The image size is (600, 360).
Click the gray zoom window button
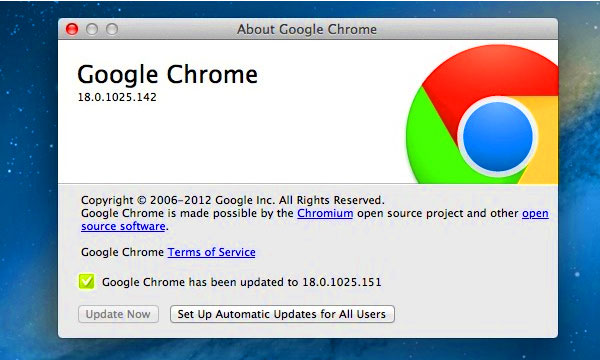(x=112, y=29)
